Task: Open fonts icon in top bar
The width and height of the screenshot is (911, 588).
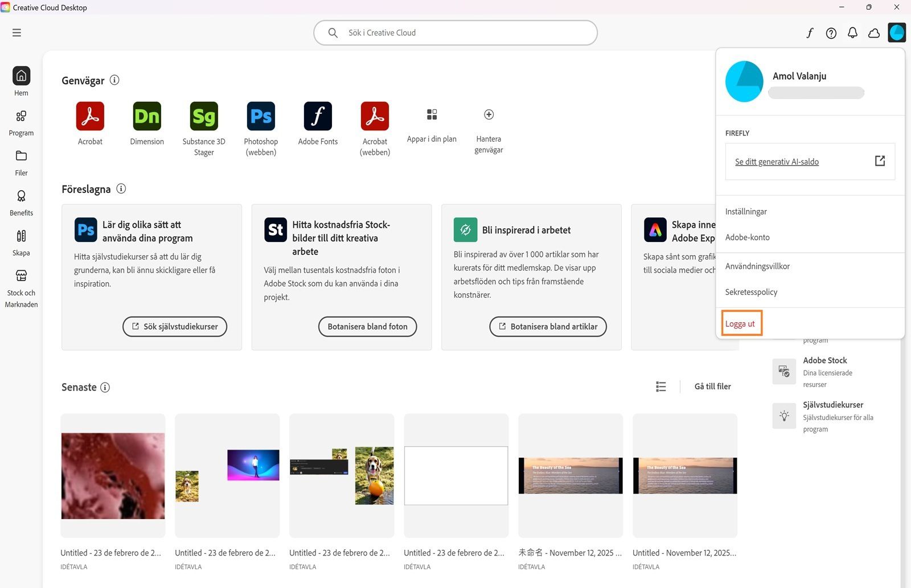Action: 810,33
